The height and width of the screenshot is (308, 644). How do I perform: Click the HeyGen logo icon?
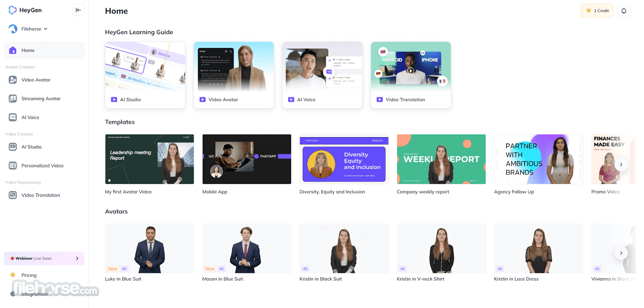(x=13, y=10)
